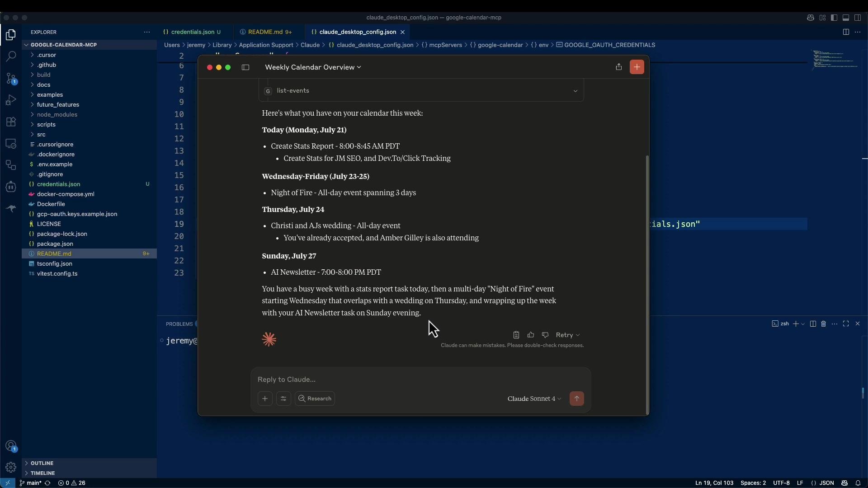
Task: Click Explorer views and more actions ellipsis
Action: [147, 32]
